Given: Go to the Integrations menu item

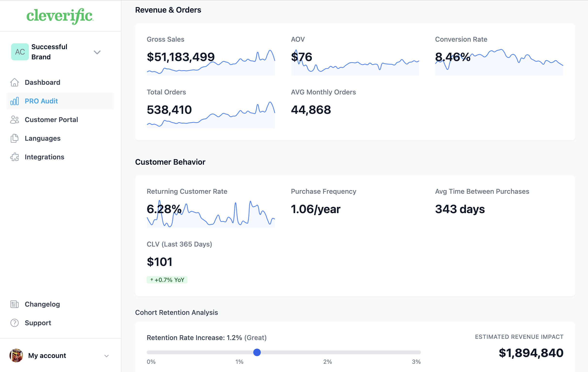Looking at the screenshot, I should [44, 157].
